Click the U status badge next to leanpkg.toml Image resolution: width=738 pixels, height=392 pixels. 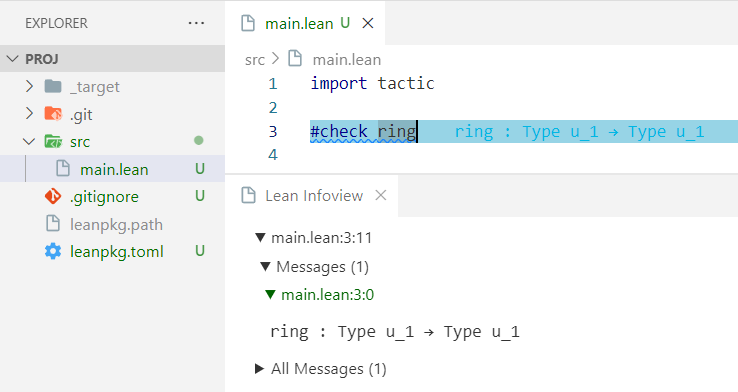coord(200,251)
